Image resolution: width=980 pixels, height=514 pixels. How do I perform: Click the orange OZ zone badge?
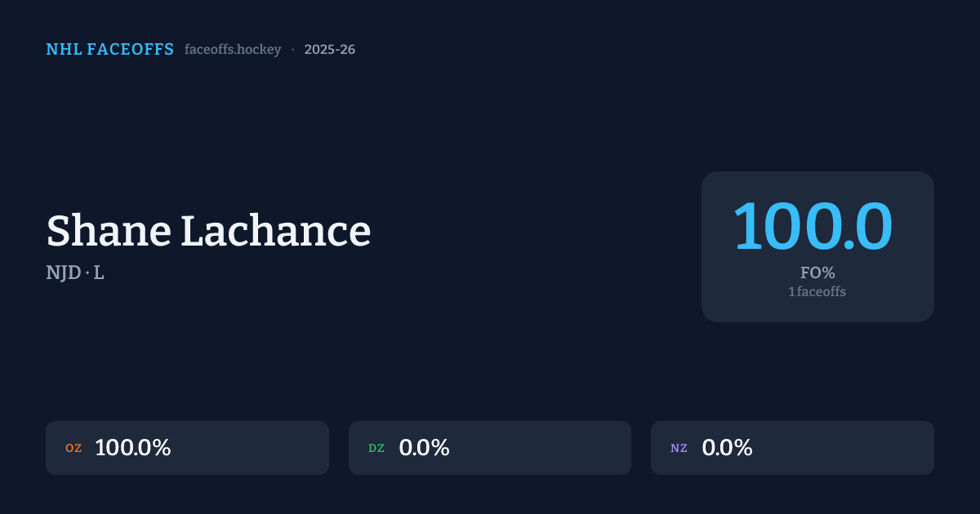73,448
